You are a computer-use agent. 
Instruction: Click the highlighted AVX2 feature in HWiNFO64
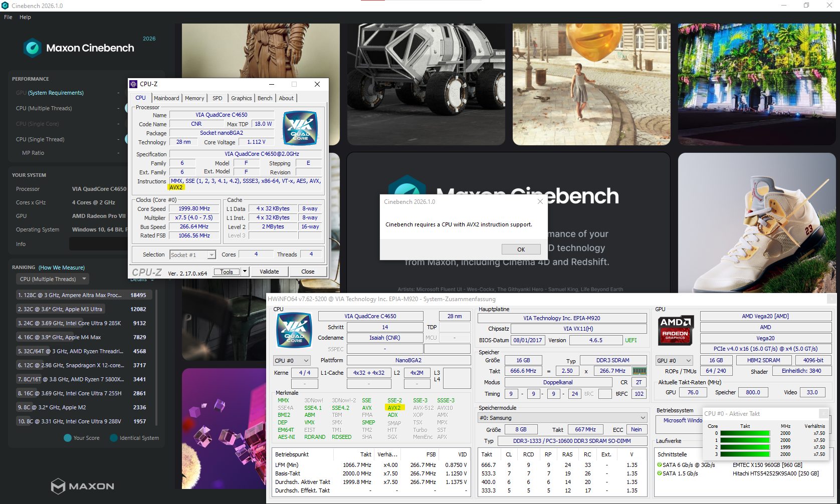point(394,408)
